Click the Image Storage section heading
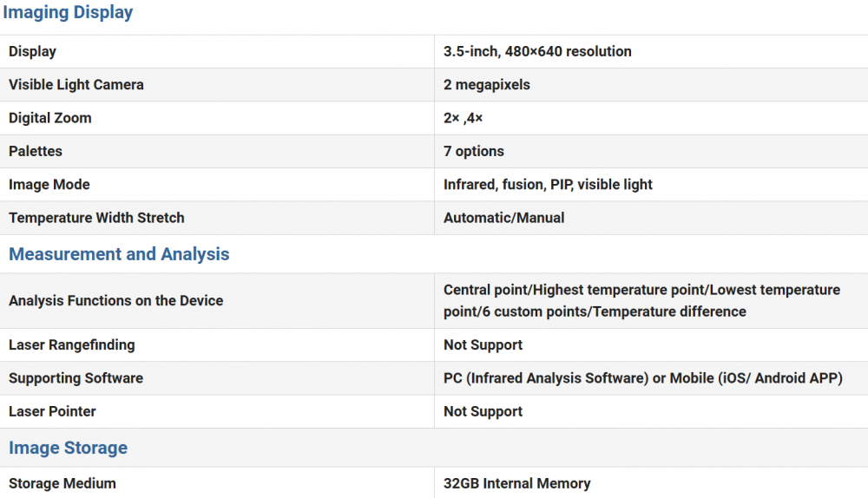The image size is (868, 498). click(x=68, y=448)
